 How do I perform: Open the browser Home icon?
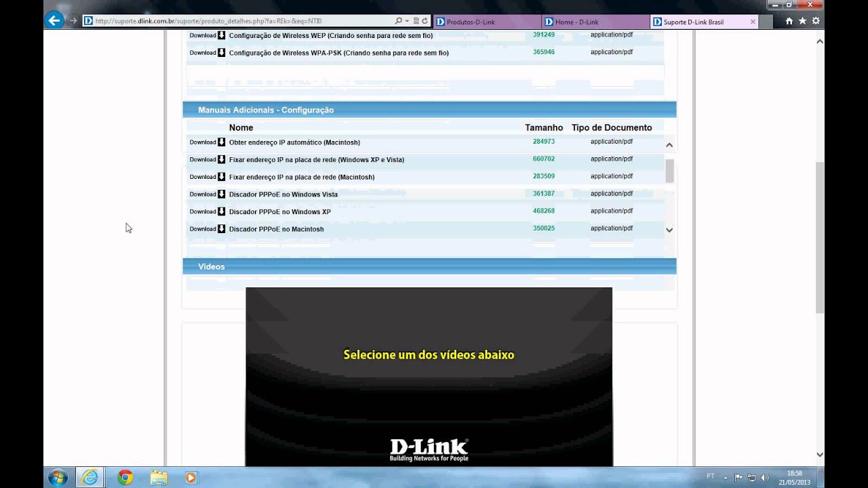(x=789, y=21)
